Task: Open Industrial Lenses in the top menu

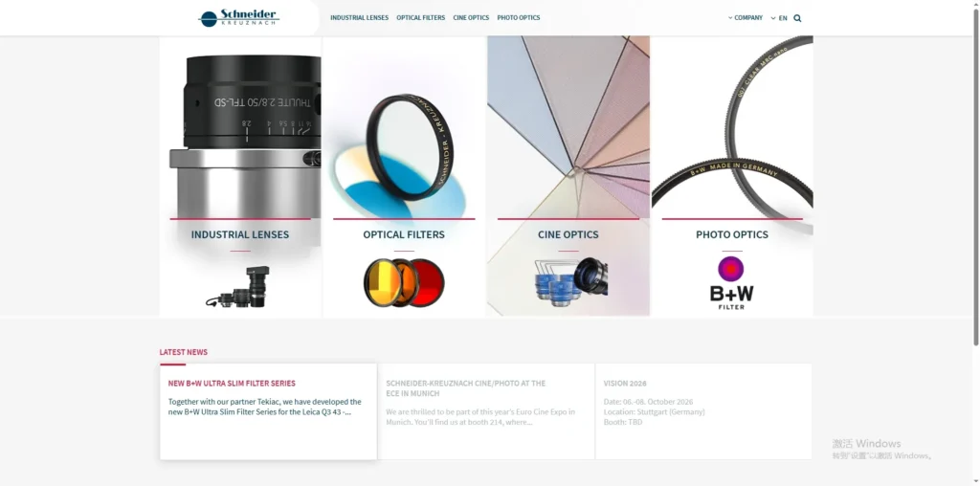Action: point(360,18)
